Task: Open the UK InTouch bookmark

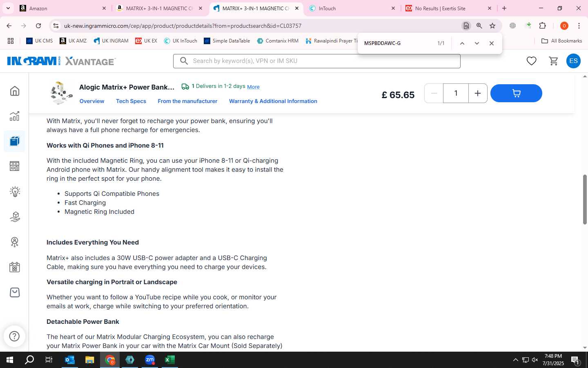Action: coord(180,41)
